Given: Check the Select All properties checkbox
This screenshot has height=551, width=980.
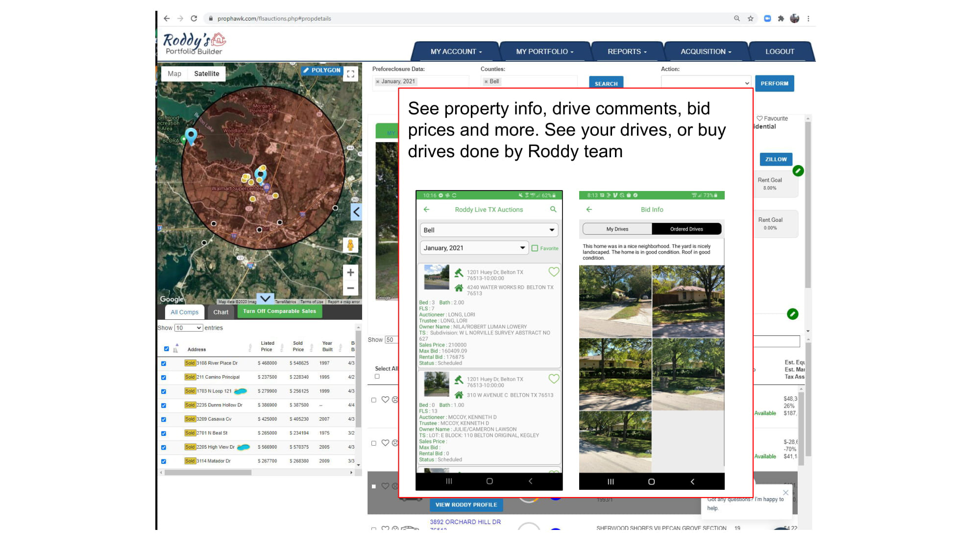Looking at the screenshot, I should [x=377, y=377].
